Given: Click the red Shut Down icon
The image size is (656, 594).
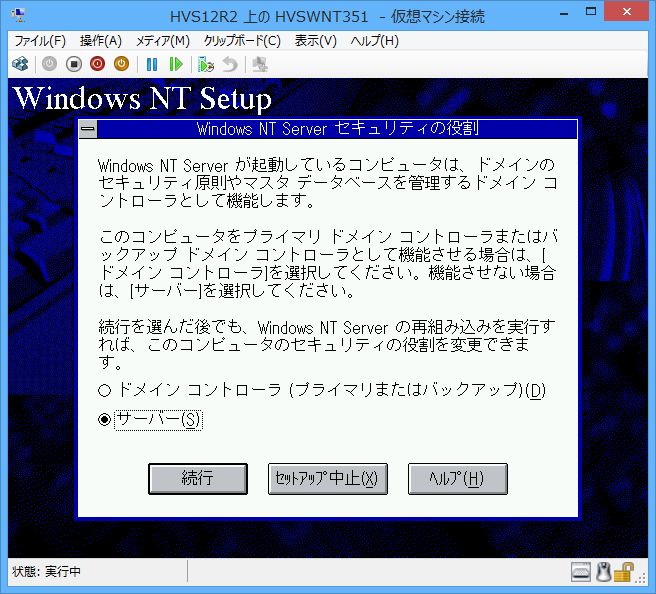Looking at the screenshot, I should [x=97, y=64].
